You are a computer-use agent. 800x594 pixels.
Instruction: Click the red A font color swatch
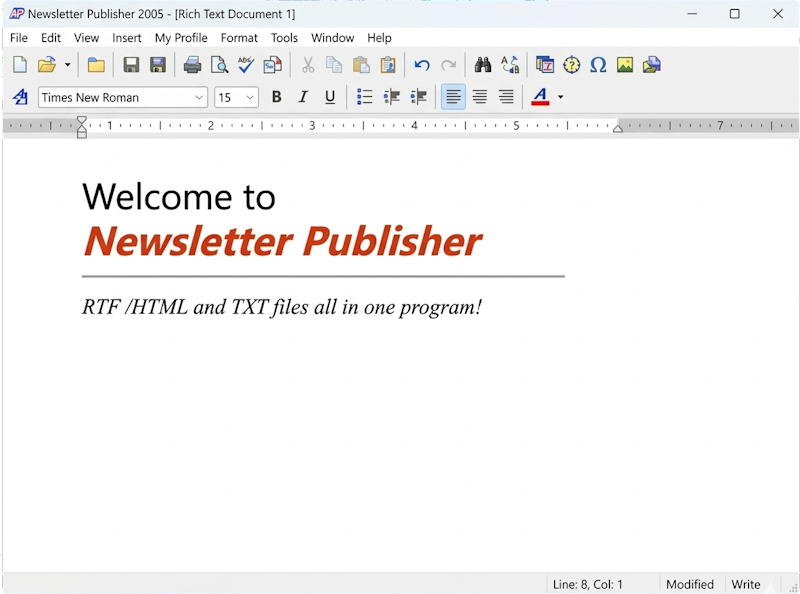click(541, 97)
